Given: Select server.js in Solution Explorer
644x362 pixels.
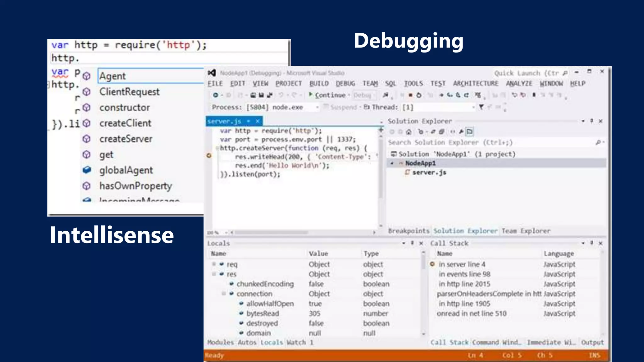Looking at the screenshot, I should (429, 172).
